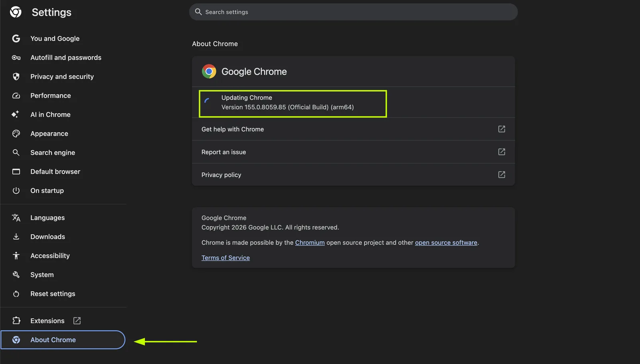Click the Default browser window icon
The height and width of the screenshot is (364, 640).
pyautogui.click(x=16, y=172)
